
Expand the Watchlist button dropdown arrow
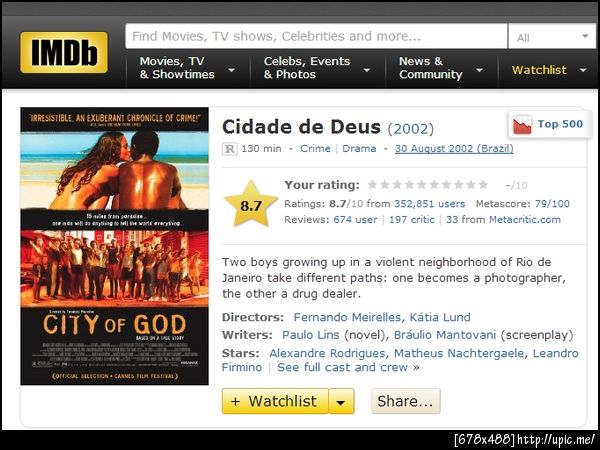point(341,401)
